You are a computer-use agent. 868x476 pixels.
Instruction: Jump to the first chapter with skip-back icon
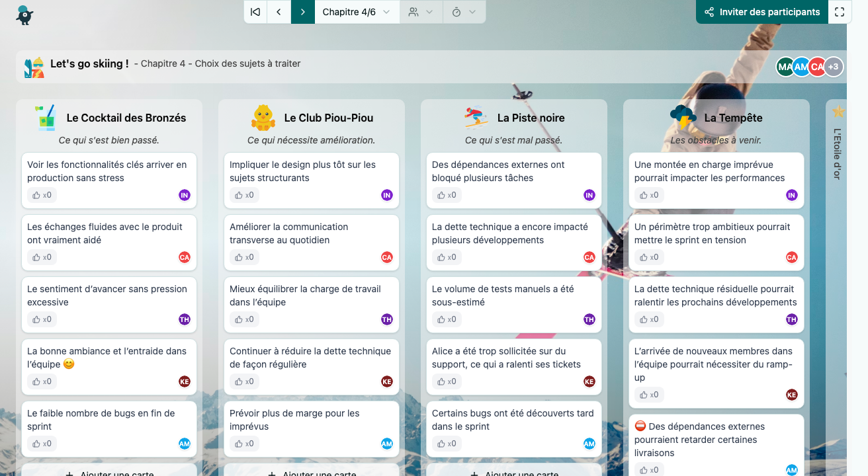255,12
